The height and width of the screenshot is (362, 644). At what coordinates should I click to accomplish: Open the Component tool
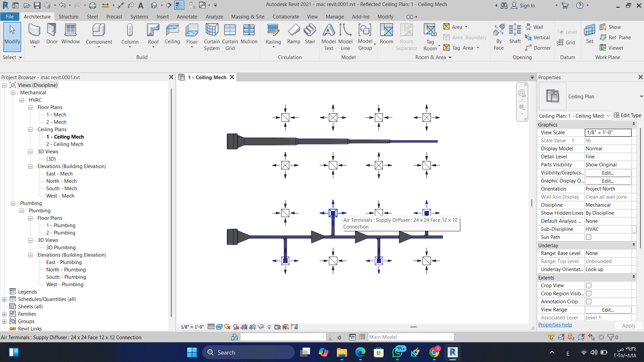point(99,35)
